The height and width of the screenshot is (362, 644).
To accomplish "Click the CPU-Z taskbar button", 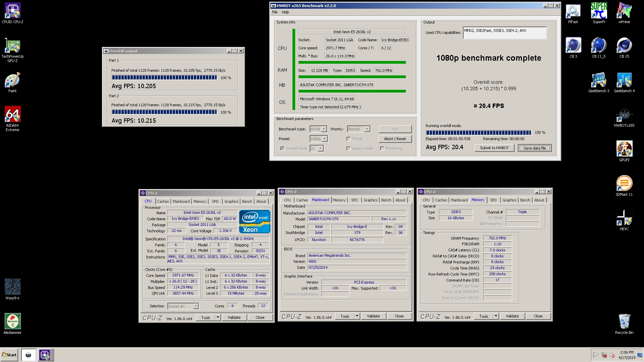I will [45, 355].
